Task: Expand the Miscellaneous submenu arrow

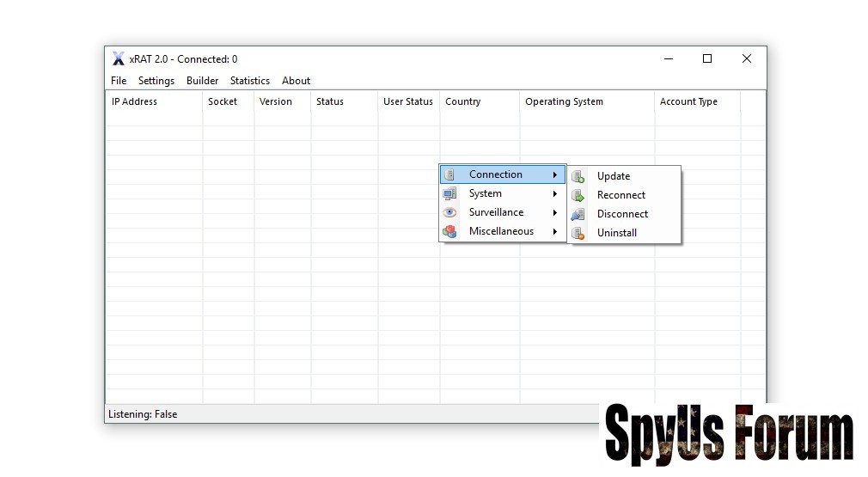Action: pyautogui.click(x=555, y=232)
